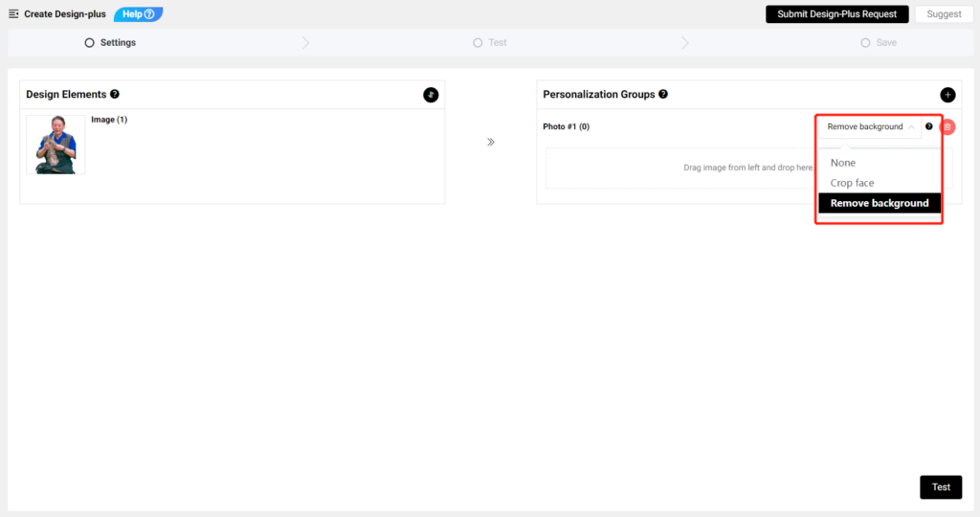Image resolution: width=980 pixels, height=517 pixels.
Task: Toggle the sidebar menu icon beside Create Design-plus
Action: point(13,13)
